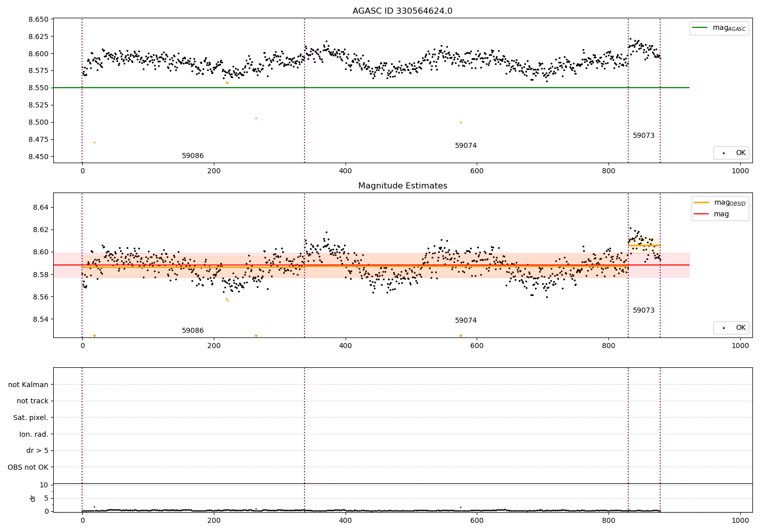760x532 pixels.
Task: Click observation label 59074 in the Magnitude Estimates plot
Action: click(466, 321)
